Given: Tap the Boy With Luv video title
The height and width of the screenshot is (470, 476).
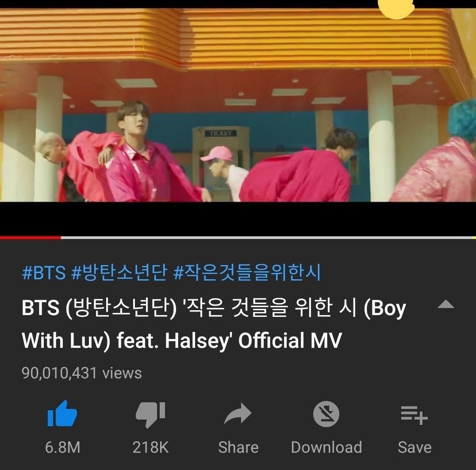Looking at the screenshot, I should (x=214, y=324).
